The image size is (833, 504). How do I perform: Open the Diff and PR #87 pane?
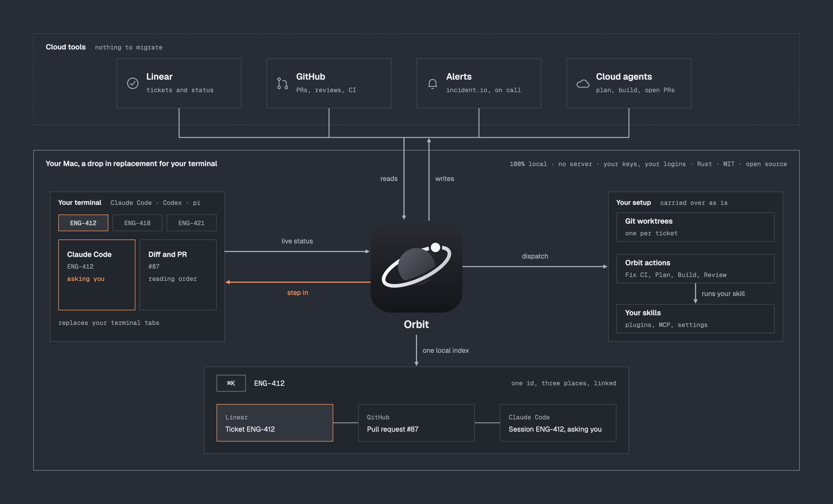(178, 275)
